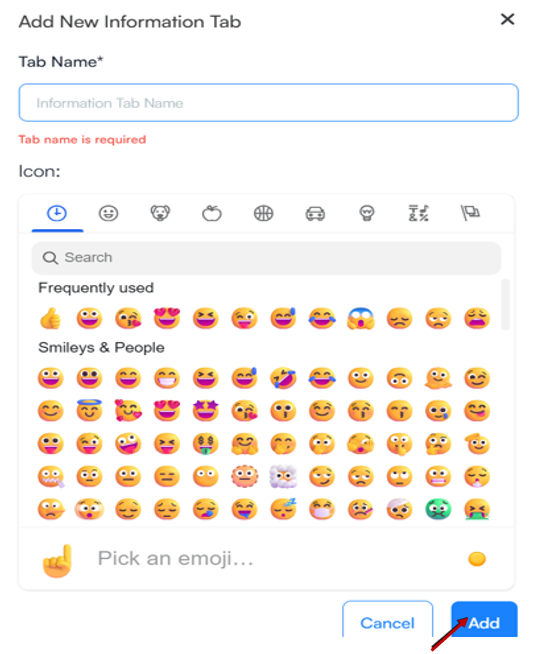Select the Flags category icon
541x654 pixels.
click(470, 213)
